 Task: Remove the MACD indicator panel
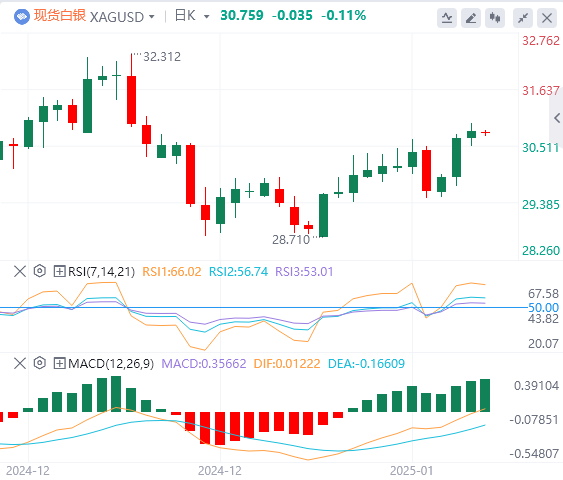point(20,363)
